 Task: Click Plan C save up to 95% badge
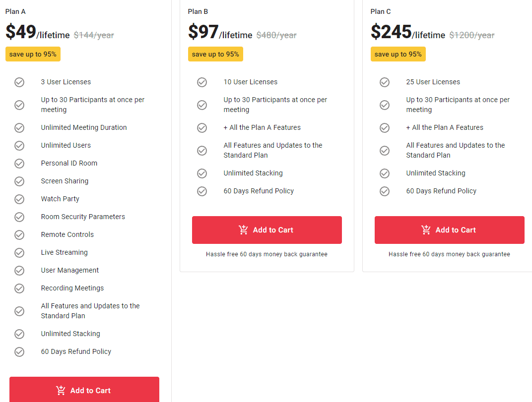tap(398, 54)
